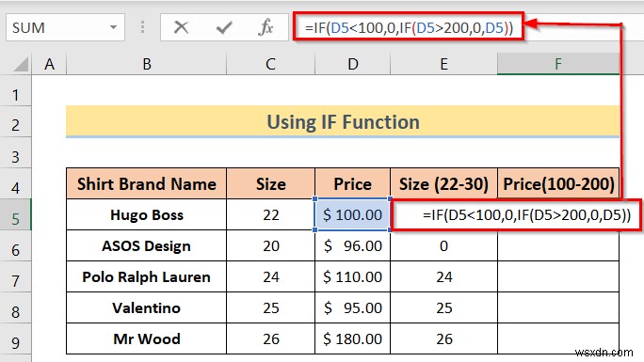Select Valentino size cell 25

click(270, 307)
